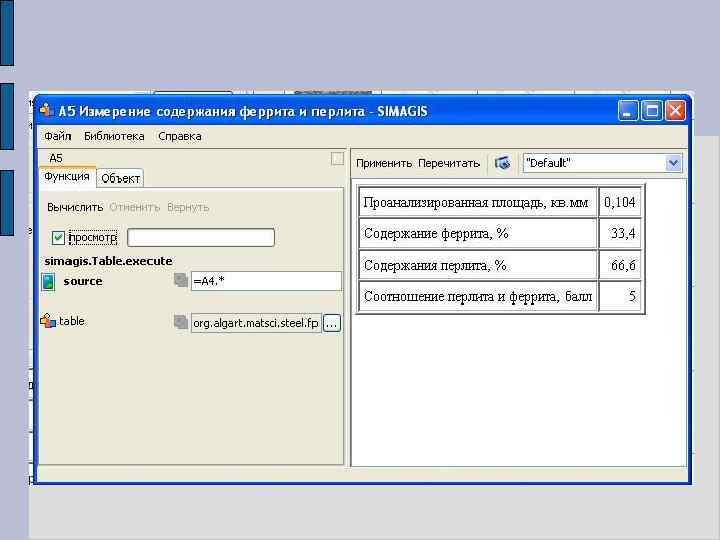Click the table parameter label
This screenshot has height=540, width=720.
pyautogui.click(x=72, y=321)
